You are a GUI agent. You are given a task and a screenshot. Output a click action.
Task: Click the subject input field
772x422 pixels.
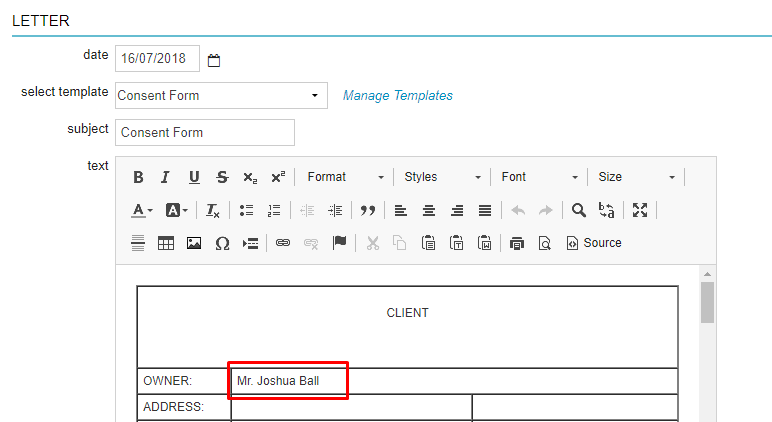[x=205, y=132]
